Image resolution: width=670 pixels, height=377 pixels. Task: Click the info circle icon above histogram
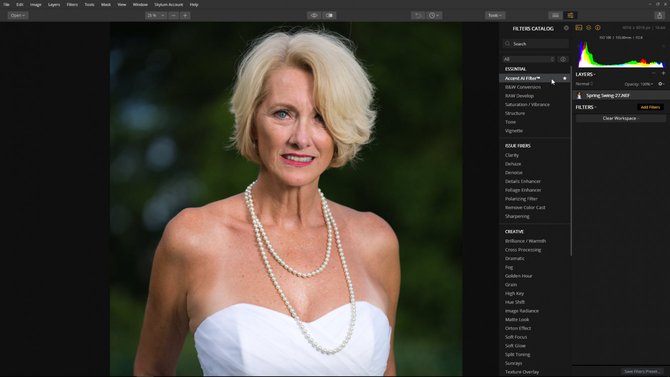tap(598, 28)
